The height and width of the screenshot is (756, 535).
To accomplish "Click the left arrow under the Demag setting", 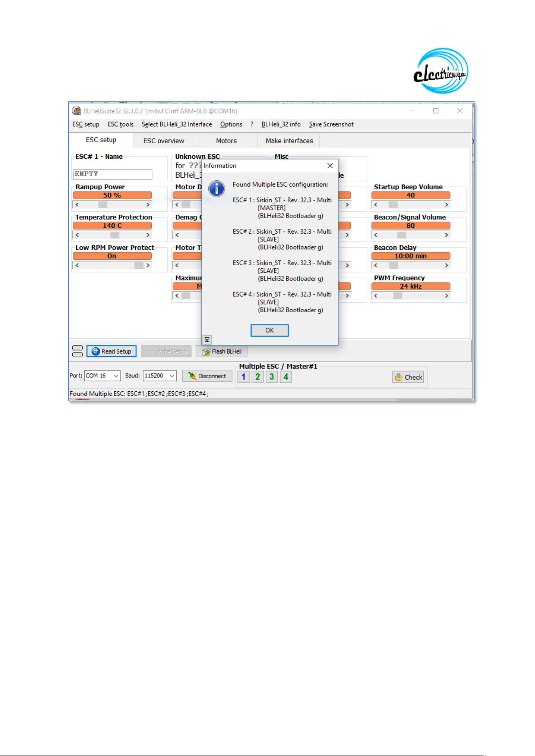I will click(177, 235).
